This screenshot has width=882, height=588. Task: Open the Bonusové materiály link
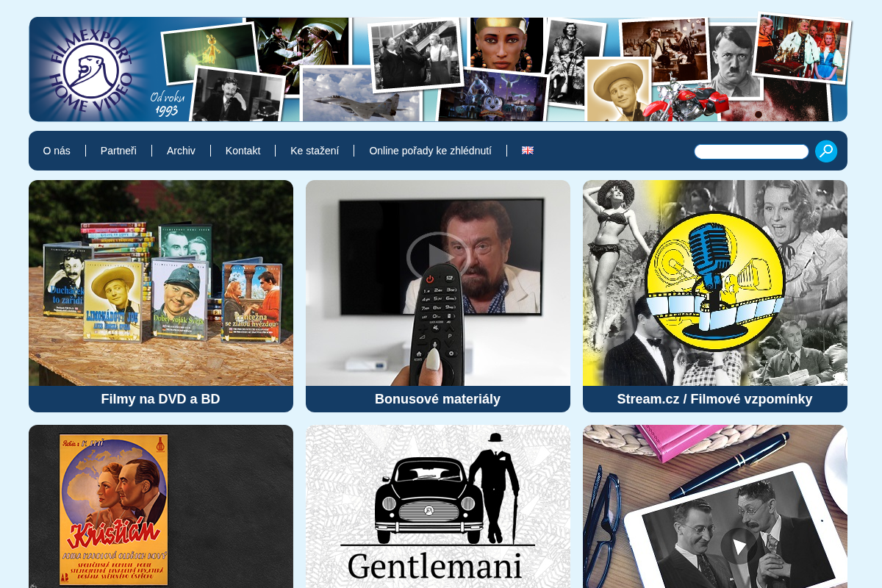point(438,399)
